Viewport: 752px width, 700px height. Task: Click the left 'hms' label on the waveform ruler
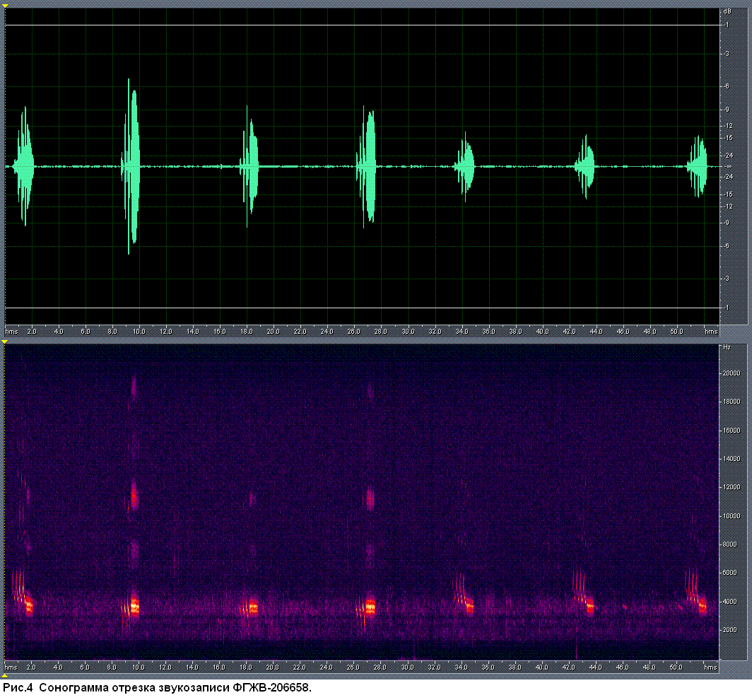(x=11, y=331)
